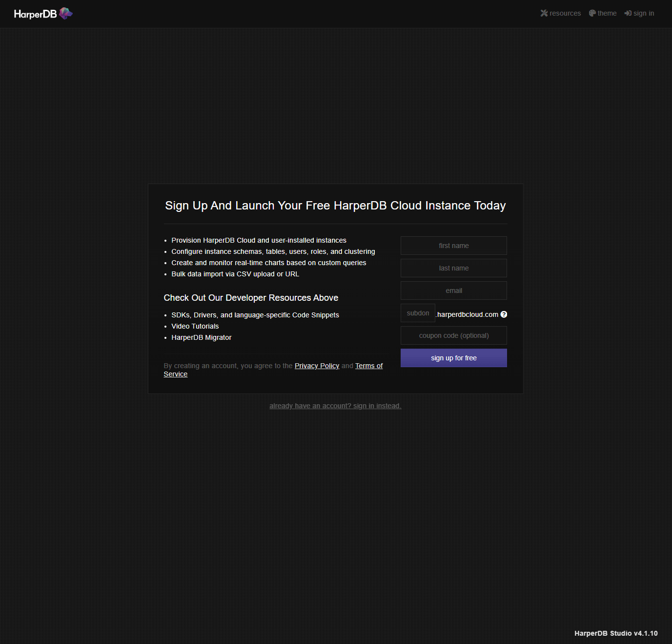
Task: Go to sign in from the top bar
Action: [x=639, y=13]
